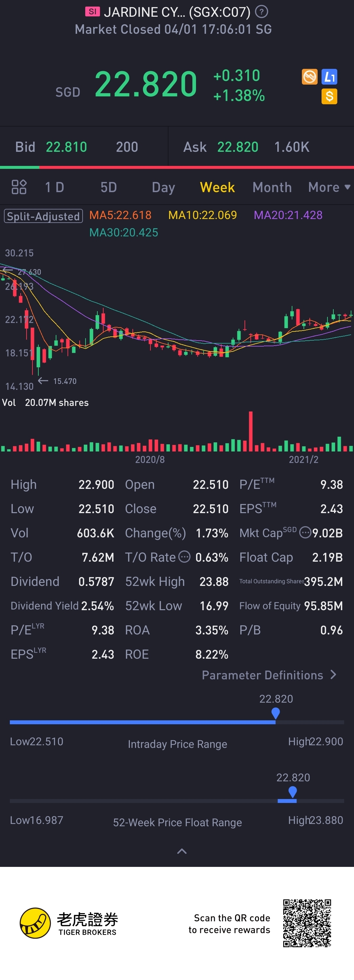Viewport: 354px width, 980px height.
Task: Tap the info icon next to Mkt Cap
Action: [305, 532]
